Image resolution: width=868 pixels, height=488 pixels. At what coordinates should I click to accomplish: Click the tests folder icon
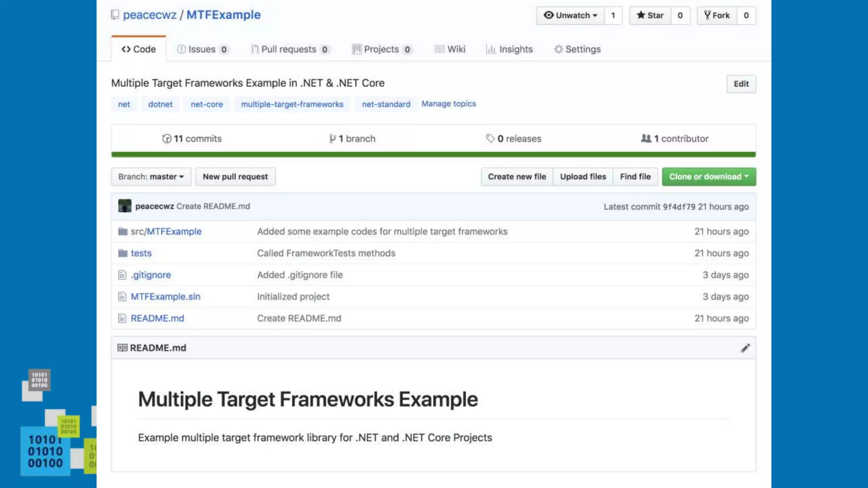click(x=123, y=253)
